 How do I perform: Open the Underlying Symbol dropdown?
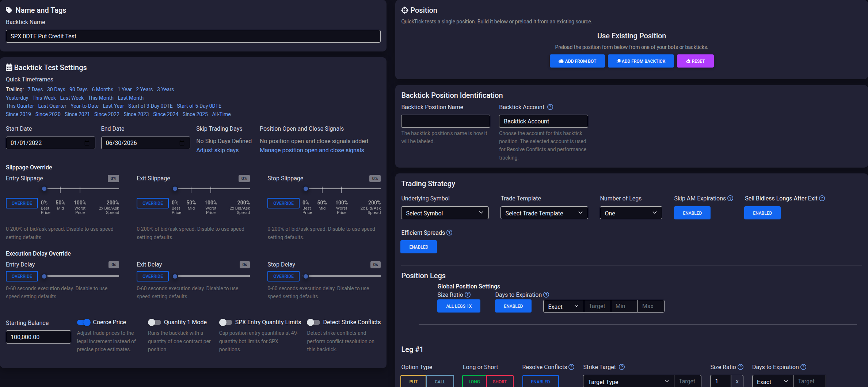445,213
